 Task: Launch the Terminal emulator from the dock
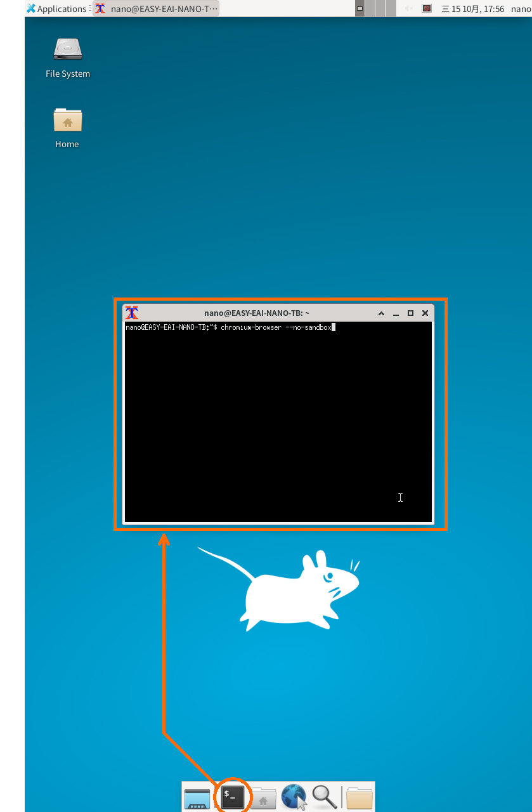[233, 796]
